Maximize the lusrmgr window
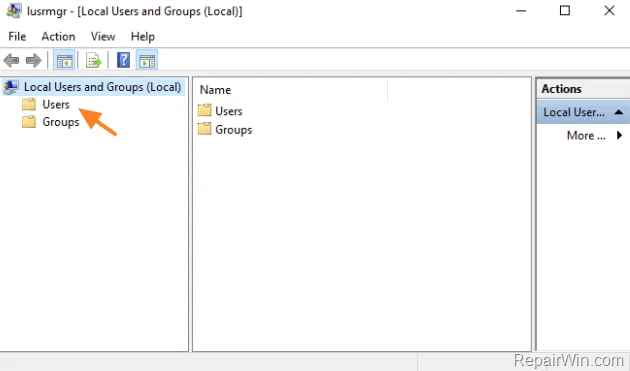 click(565, 11)
